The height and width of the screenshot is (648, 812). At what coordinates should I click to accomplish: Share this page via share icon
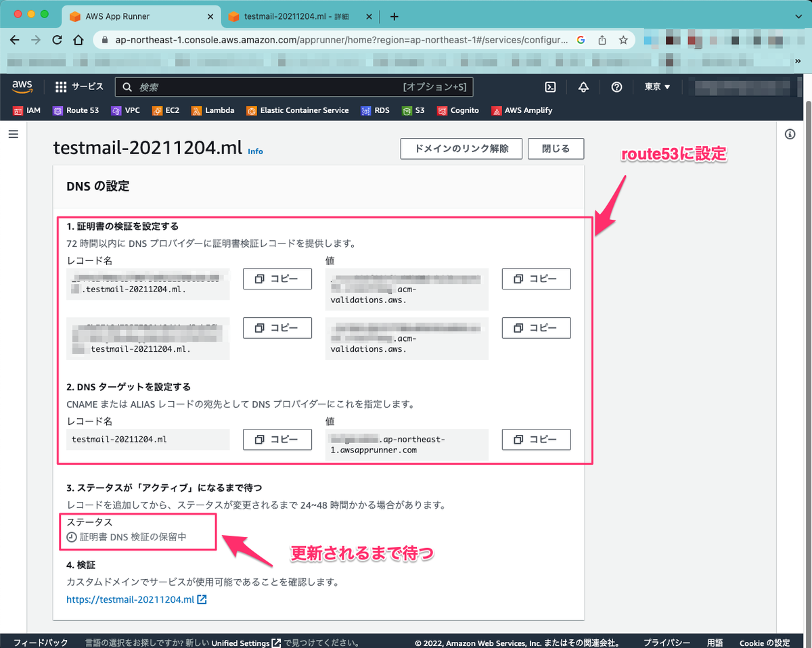click(602, 40)
